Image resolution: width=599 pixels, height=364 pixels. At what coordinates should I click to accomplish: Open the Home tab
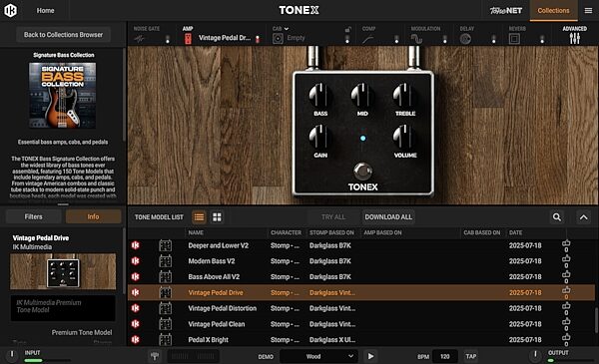point(45,11)
